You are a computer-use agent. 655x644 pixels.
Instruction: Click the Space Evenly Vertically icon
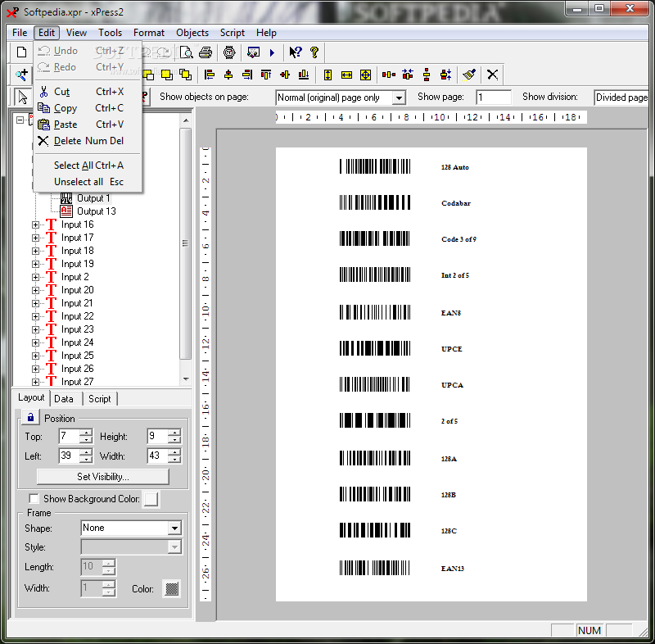point(427,75)
